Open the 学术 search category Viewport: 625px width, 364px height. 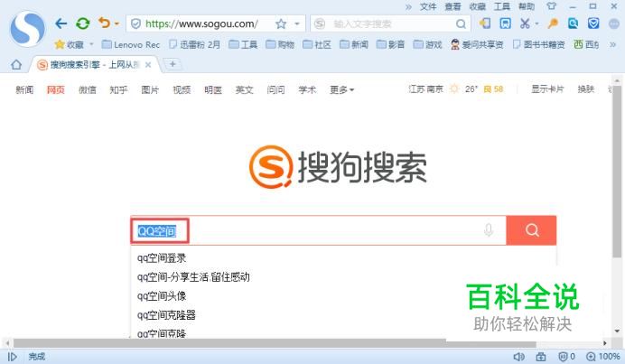coord(307,89)
